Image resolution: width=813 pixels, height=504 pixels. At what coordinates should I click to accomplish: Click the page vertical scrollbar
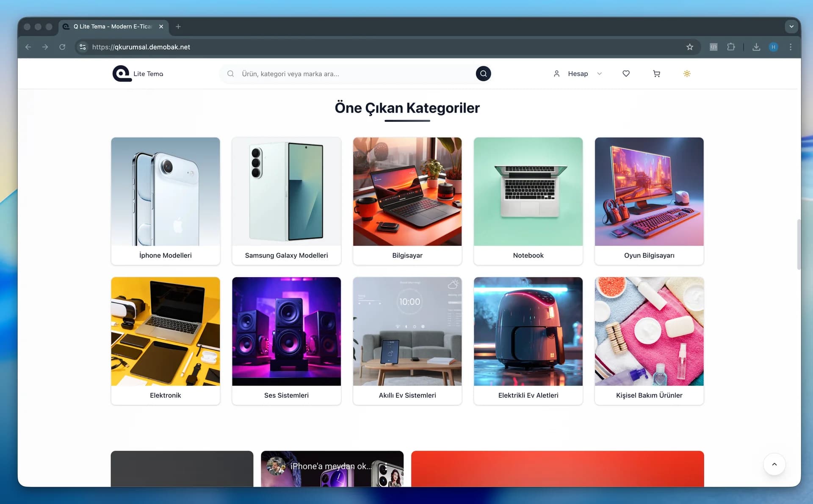[x=799, y=244]
